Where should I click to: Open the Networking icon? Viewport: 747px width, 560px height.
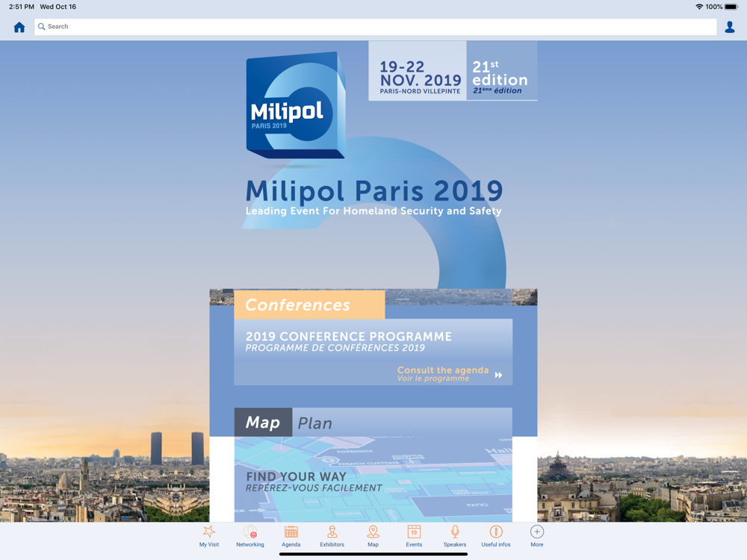pos(250,532)
